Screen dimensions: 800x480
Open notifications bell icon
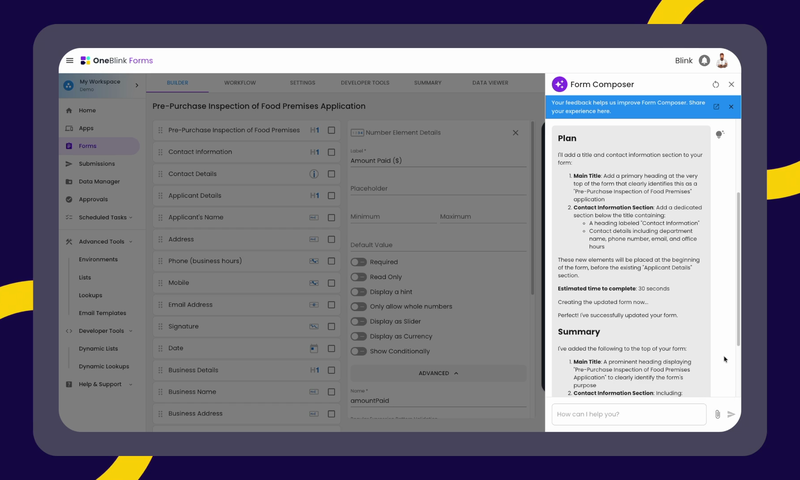pyautogui.click(x=704, y=60)
